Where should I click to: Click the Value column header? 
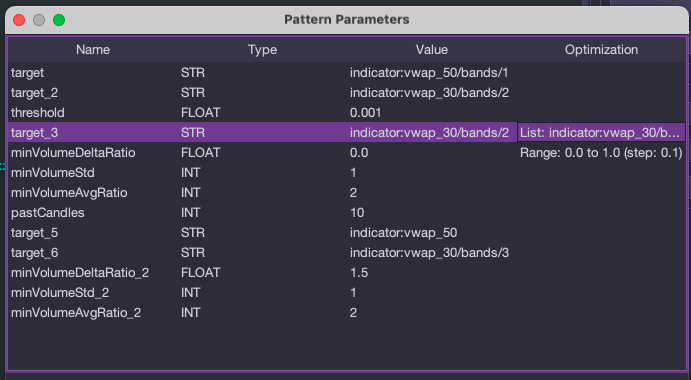click(431, 49)
